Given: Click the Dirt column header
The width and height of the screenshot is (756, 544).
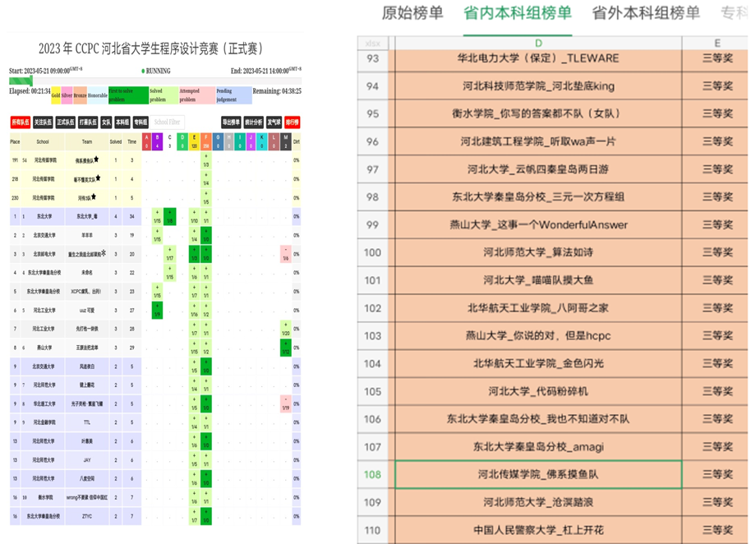Looking at the screenshot, I should (297, 142).
